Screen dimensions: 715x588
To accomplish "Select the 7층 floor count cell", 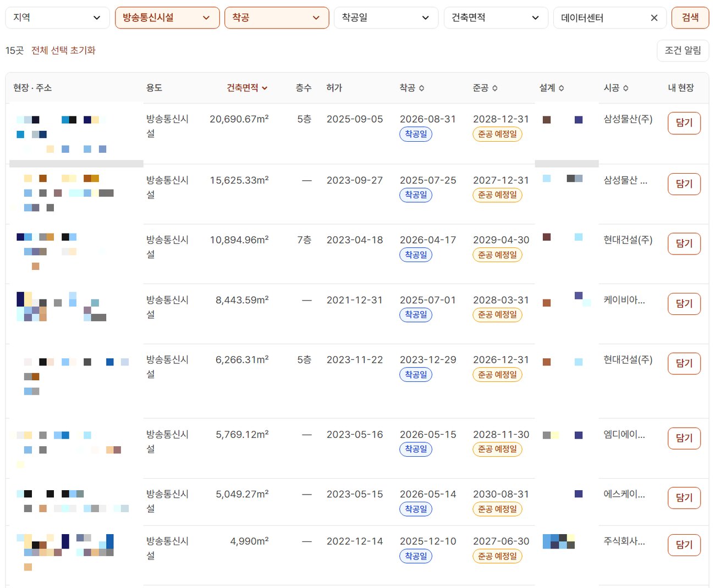I will click(x=304, y=240).
